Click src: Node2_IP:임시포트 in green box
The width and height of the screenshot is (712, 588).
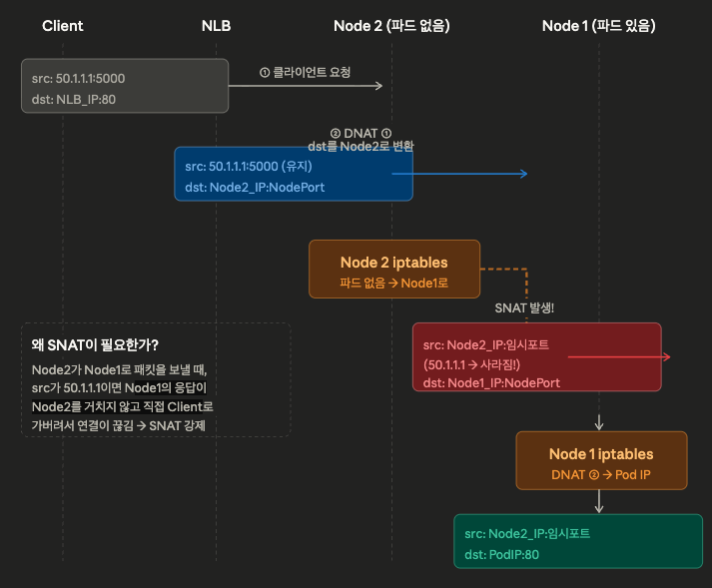tap(527, 533)
